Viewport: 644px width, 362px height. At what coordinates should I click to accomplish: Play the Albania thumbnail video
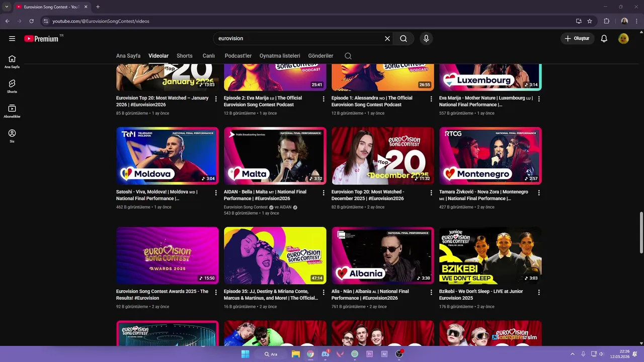pos(383,255)
